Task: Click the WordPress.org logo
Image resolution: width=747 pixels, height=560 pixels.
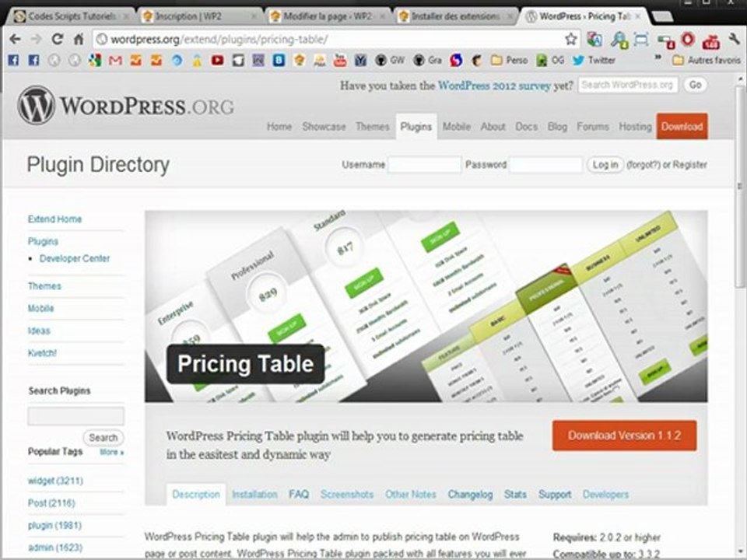Action: (125, 106)
